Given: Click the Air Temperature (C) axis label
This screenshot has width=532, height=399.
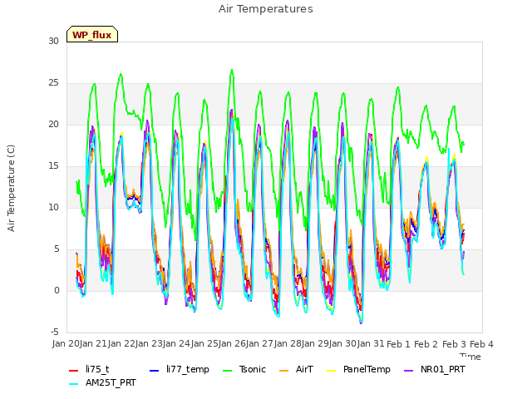Looking at the screenshot, I should point(11,189).
